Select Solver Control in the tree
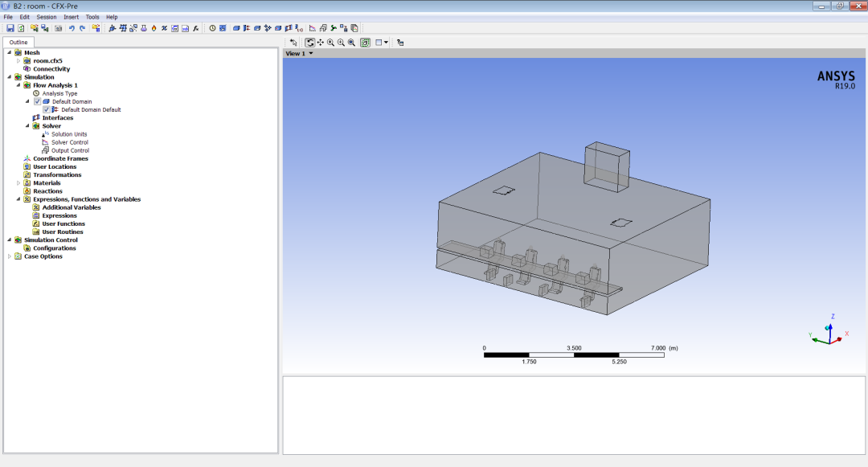This screenshot has width=868, height=467. [x=70, y=142]
